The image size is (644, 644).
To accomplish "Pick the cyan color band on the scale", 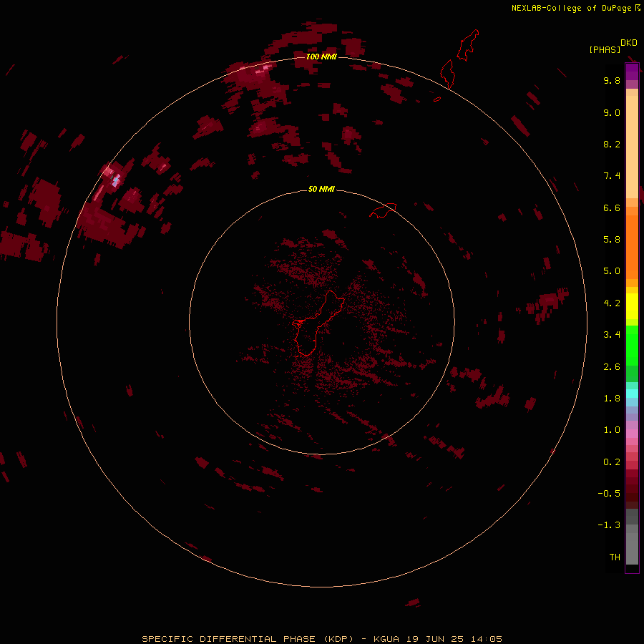I will click(632, 394).
